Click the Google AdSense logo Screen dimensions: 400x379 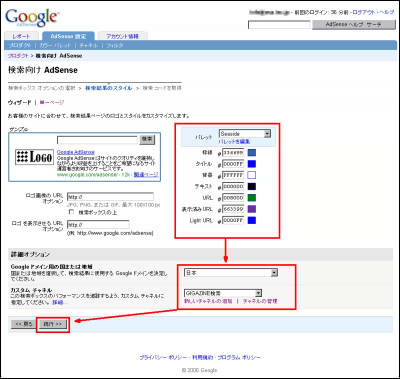[32, 18]
